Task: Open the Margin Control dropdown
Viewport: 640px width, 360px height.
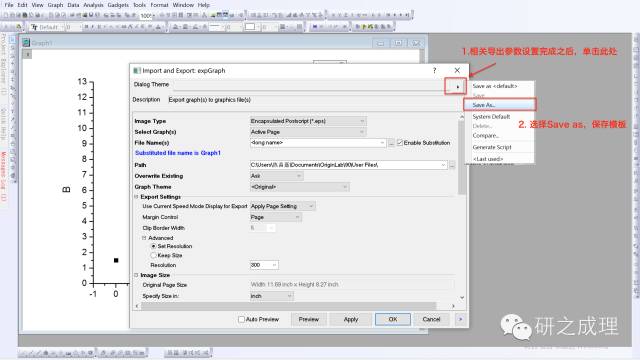Action: tap(276, 217)
